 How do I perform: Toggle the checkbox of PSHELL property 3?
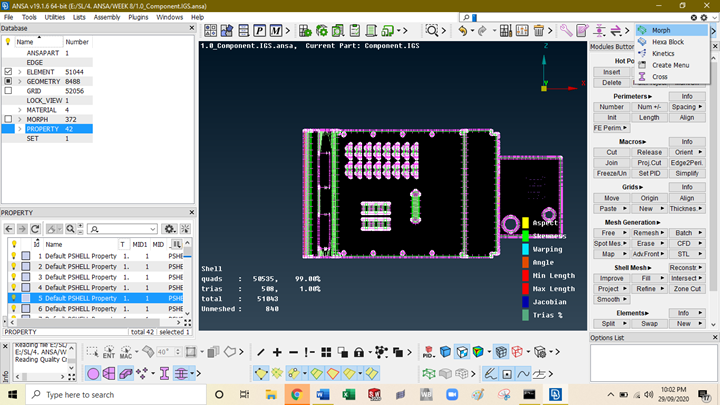click(26, 277)
